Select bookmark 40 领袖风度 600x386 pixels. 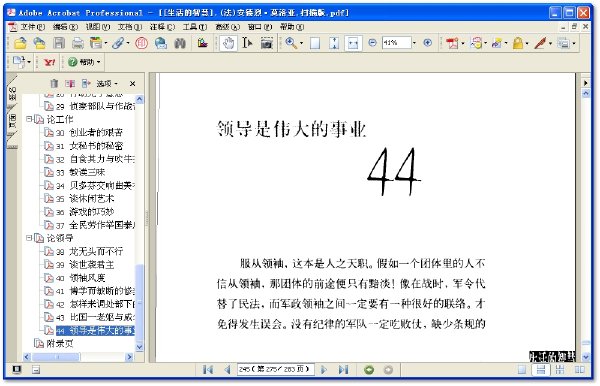click(x=80, y=277)
